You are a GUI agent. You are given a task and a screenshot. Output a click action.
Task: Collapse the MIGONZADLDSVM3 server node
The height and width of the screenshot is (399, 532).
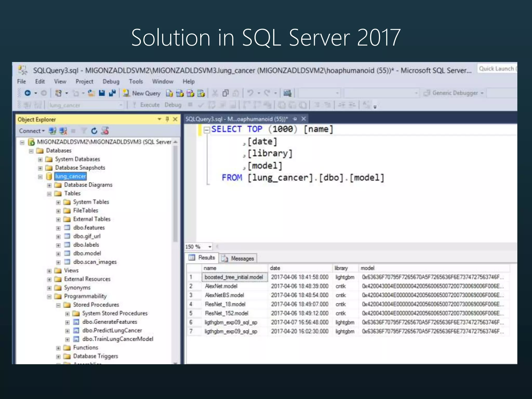[x=22, y=142]
